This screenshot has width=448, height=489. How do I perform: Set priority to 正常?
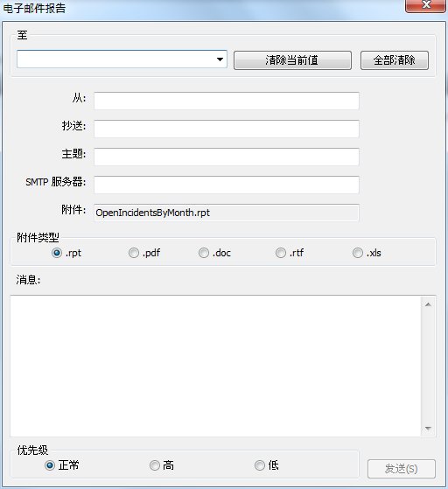(50, 465)
